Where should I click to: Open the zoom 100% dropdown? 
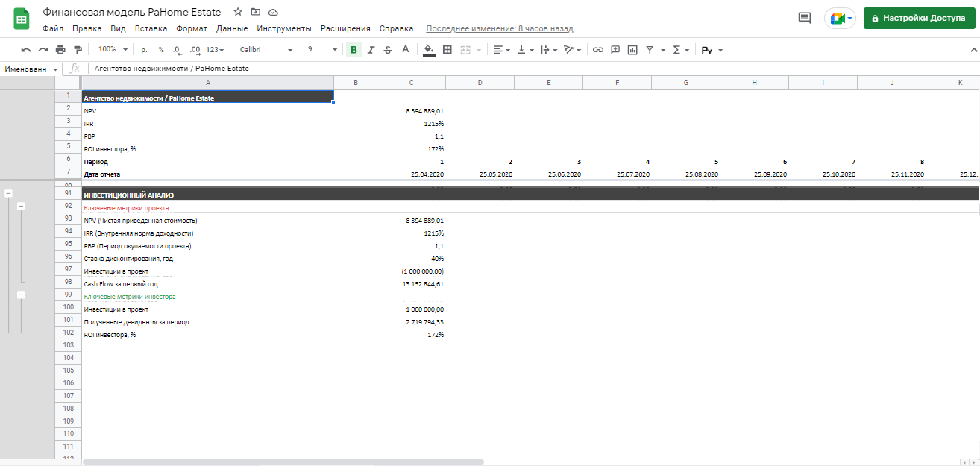tap(113, 50)
